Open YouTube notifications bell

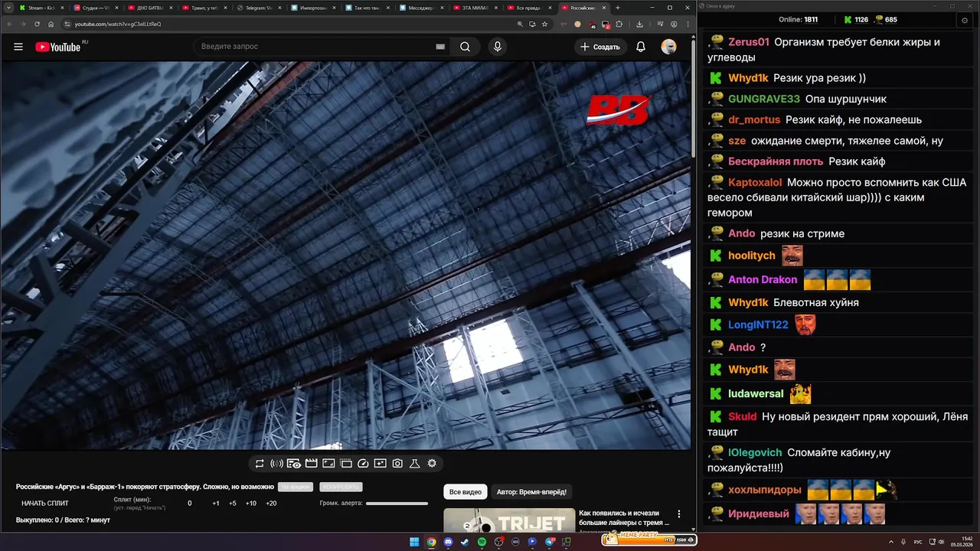[x=641, y=47]
